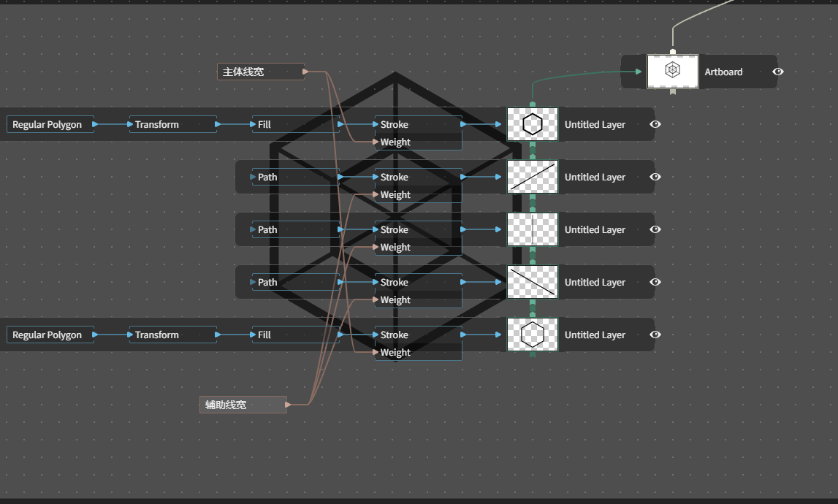Image resolution: width=838 pixels, height=504 pixels.
Task: Select the 辅助线宽 node
Action: [243, 405]
